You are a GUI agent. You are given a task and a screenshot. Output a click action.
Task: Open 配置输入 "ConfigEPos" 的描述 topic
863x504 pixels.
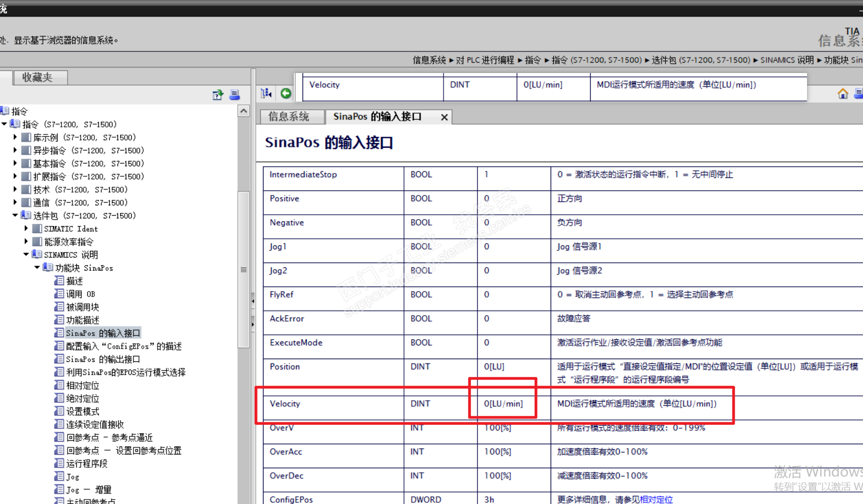[124, 346]
